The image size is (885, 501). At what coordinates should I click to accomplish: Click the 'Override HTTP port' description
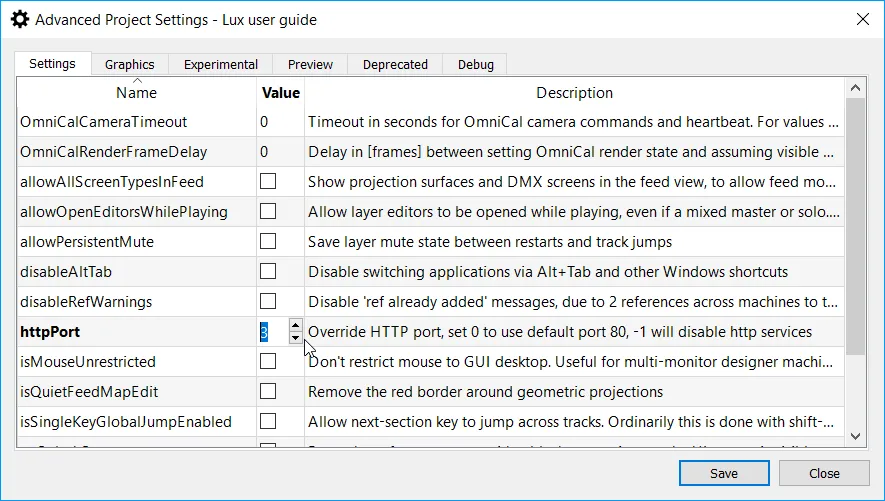(x=560, y=332)
